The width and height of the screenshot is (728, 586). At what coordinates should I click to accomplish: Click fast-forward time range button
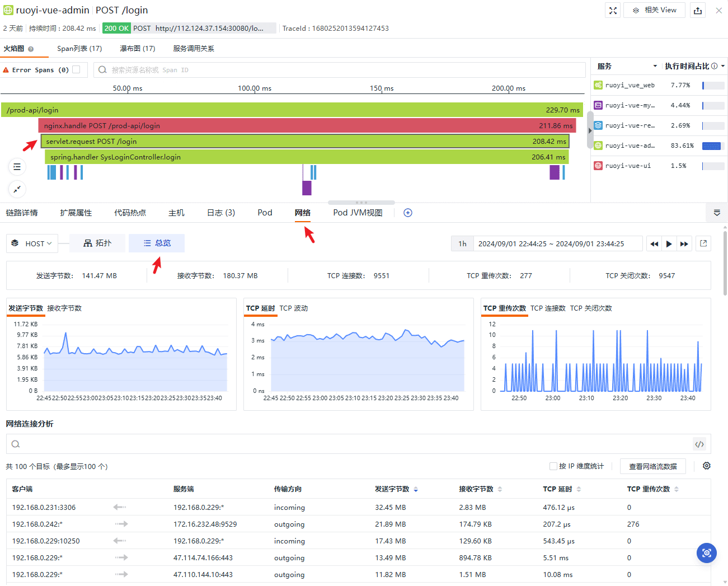(x=684, y=243)
